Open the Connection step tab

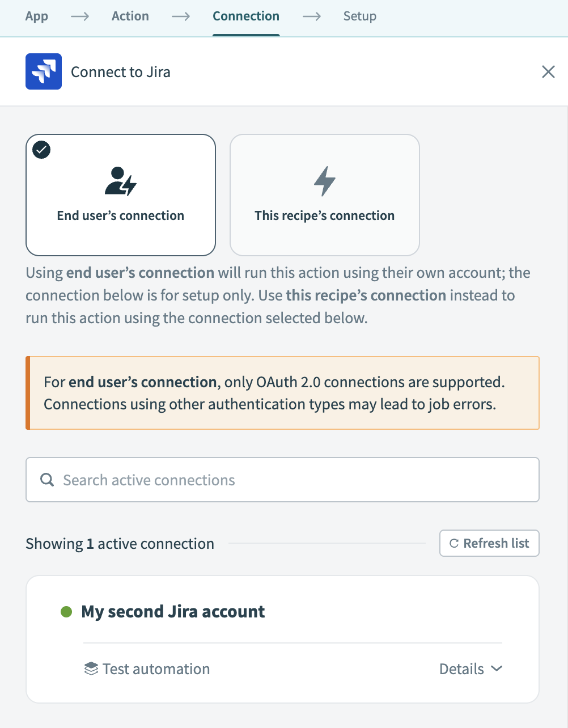tap(246, 16)
